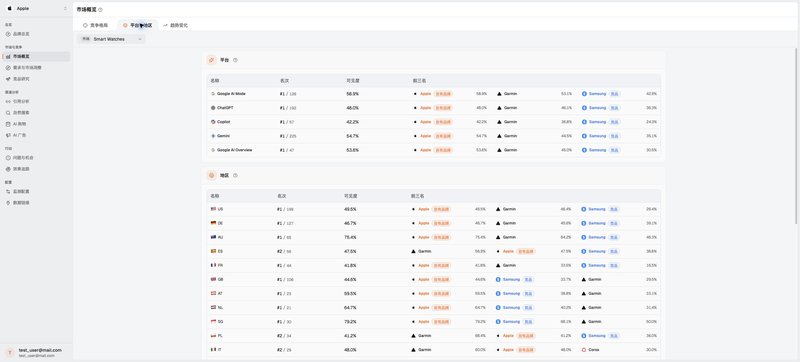
Task: Click the 64.7% visibility in NL row
Action: (350, 307)
